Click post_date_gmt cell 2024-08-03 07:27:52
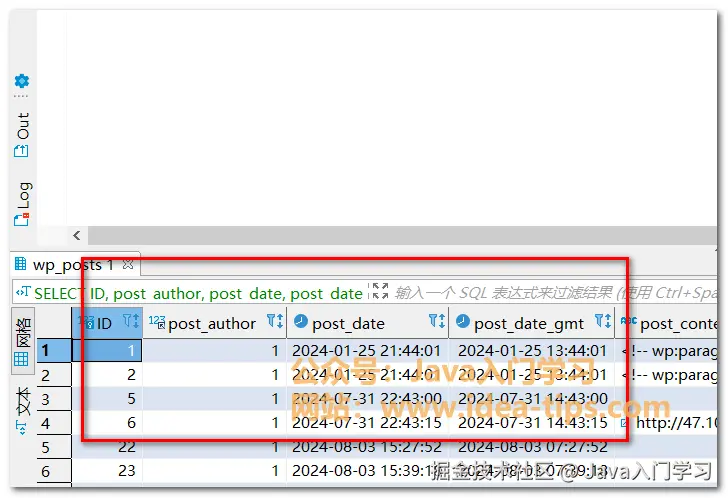 pos(532,447)
